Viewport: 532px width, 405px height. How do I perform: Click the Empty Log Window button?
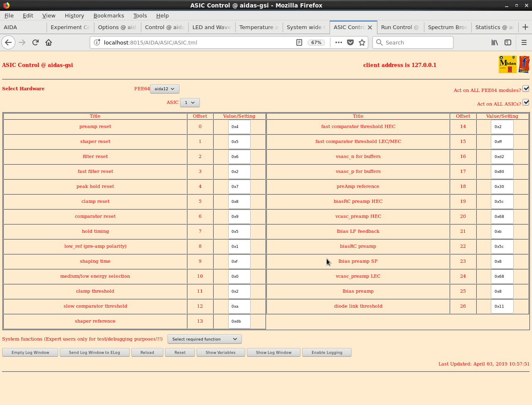(x=30, y=353)
